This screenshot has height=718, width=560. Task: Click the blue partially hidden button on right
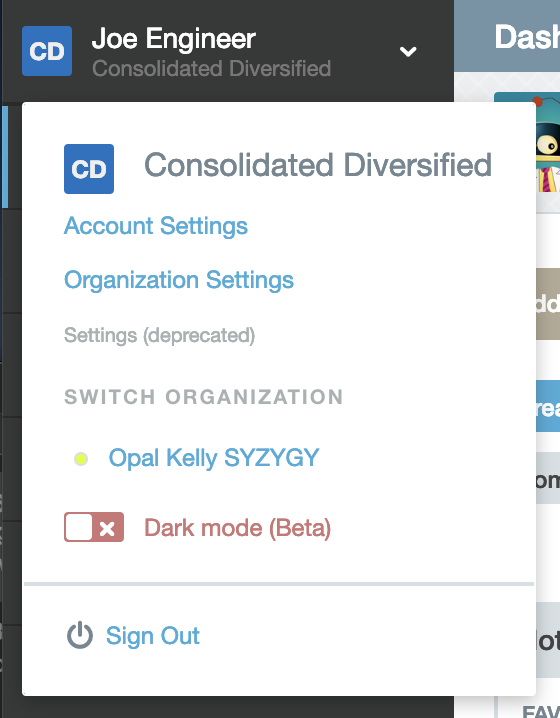[x=548, y=406]
